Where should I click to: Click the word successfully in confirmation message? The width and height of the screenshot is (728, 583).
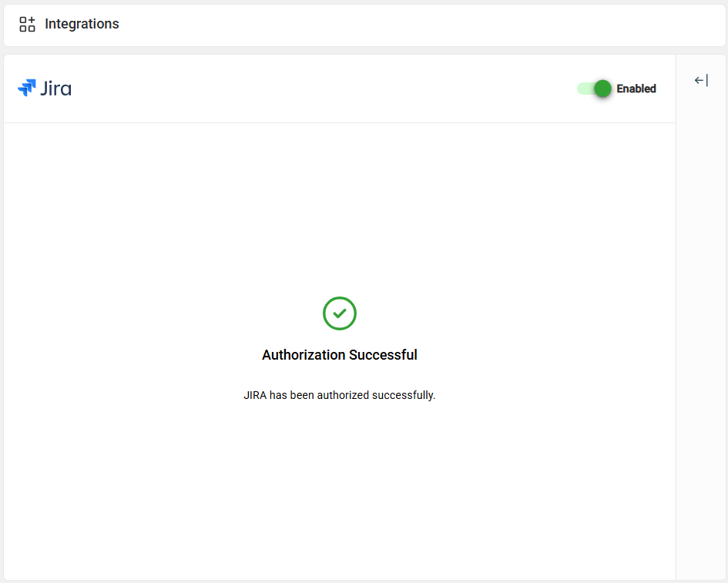click(x=404, y=395)
